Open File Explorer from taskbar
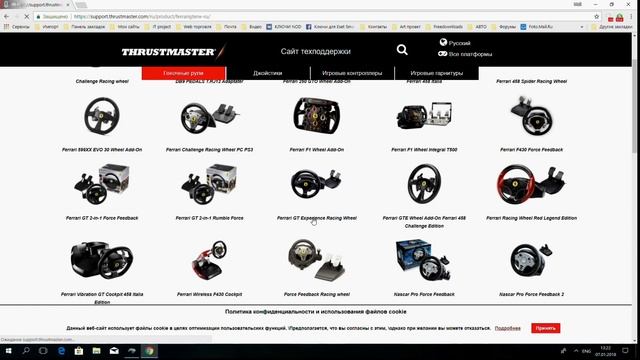 (x=96, y=351)
